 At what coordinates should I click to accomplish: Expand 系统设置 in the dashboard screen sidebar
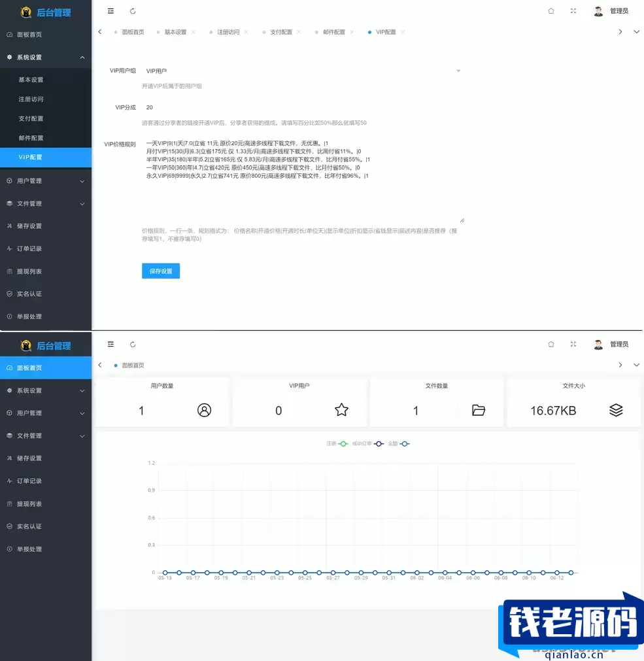[x=46, y=391]
